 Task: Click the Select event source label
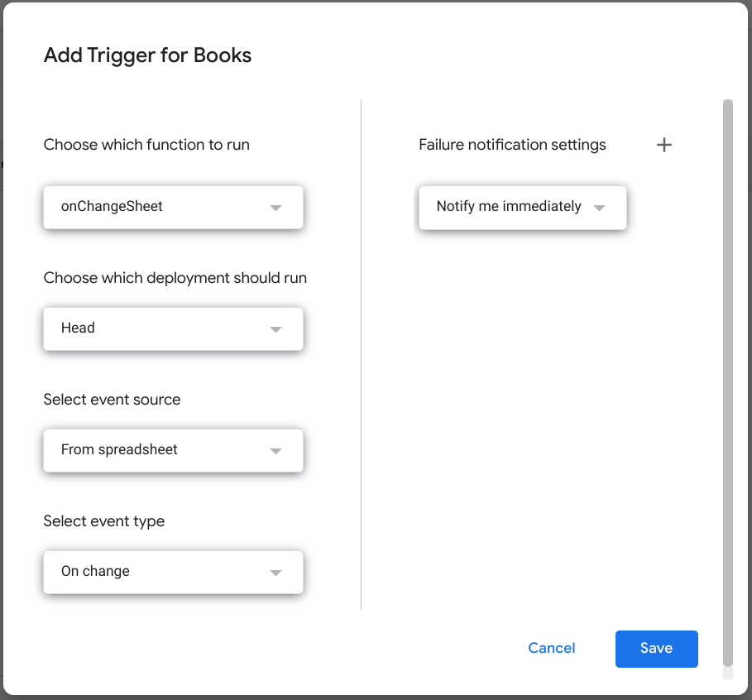click(x=112, y=400)
